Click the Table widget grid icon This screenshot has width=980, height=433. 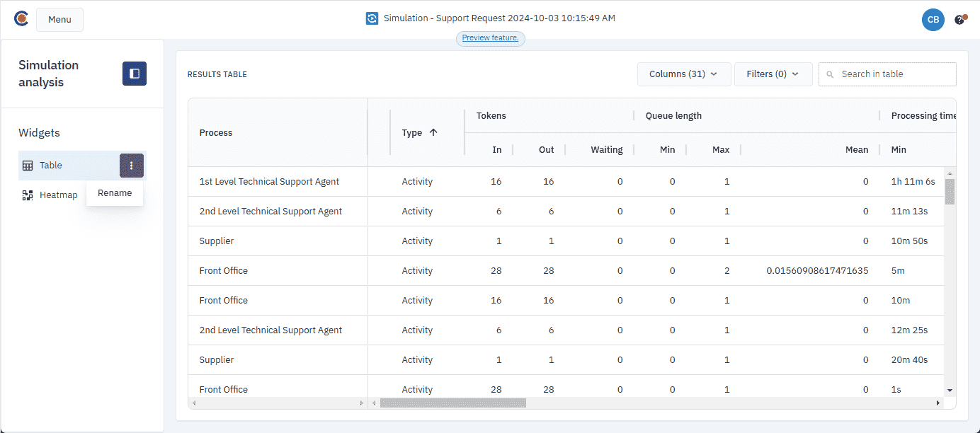pyautogui.click(x=28, y=166)
